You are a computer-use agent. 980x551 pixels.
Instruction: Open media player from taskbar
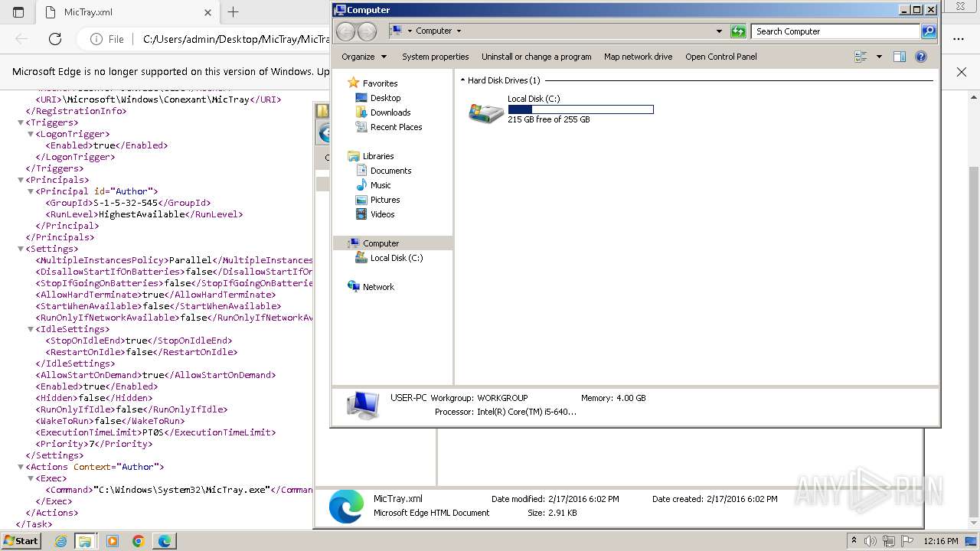[113, 541]
